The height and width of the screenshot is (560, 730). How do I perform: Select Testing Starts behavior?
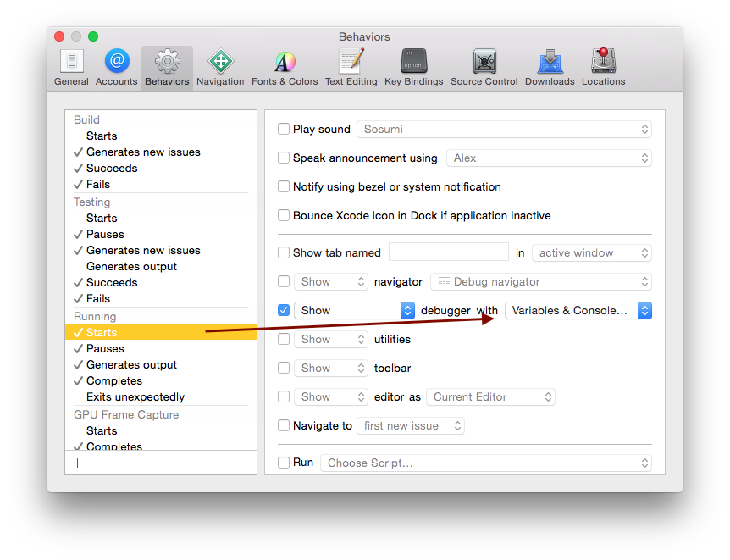pyautogui.click(x=161, y=218)
